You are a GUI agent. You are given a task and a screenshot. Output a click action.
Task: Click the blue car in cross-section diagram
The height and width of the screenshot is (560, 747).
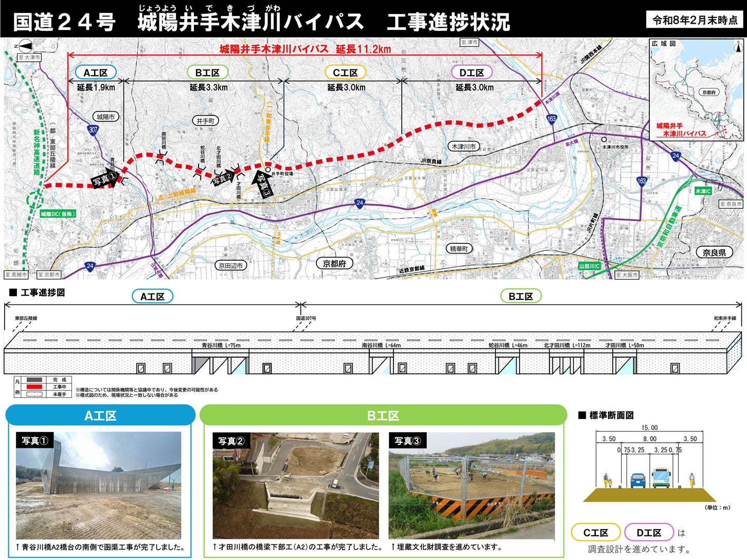click(x=637, y=480)
